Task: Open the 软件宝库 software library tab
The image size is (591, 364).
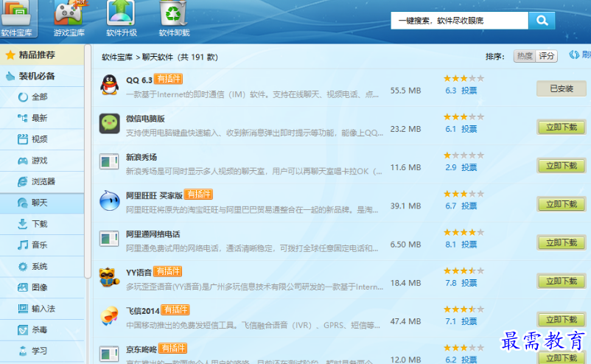Action: (18, 19)
